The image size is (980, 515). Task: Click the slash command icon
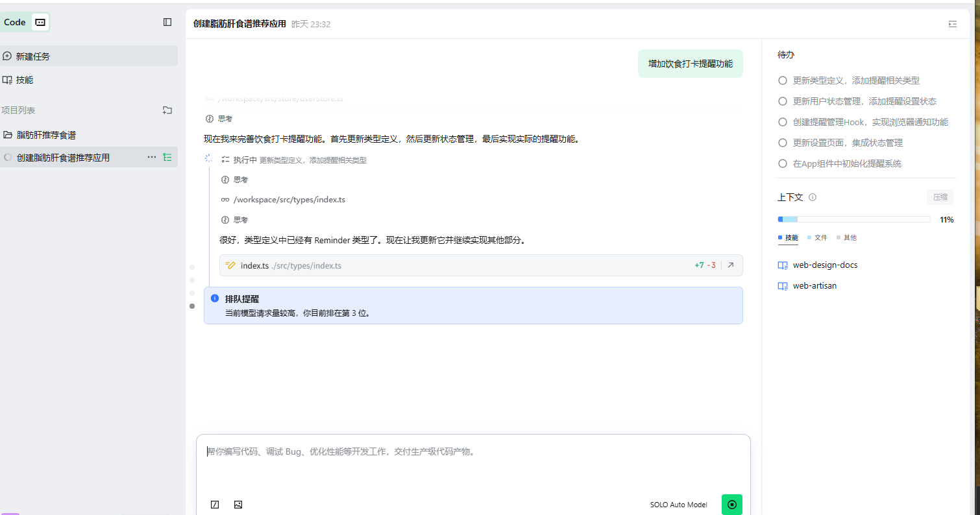tap(215, 505)
